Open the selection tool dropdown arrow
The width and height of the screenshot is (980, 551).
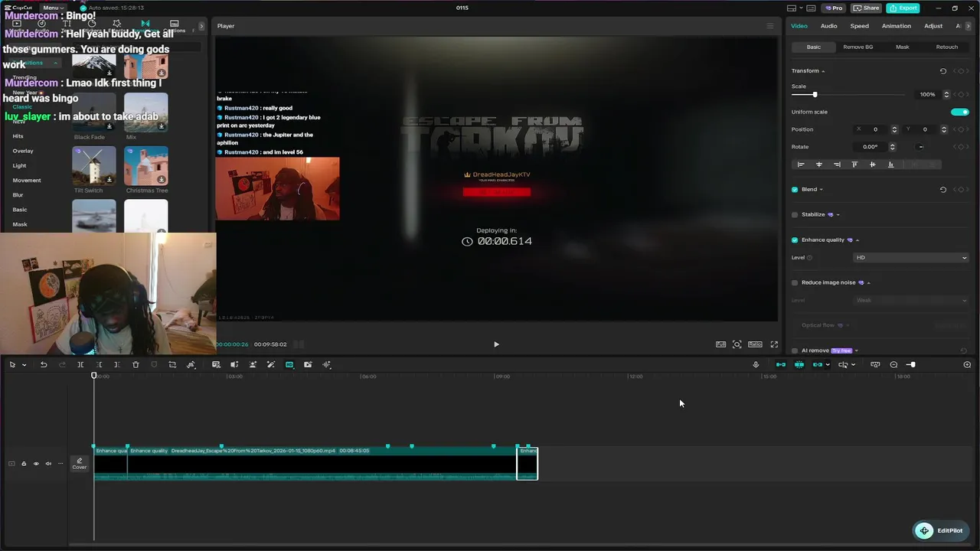24,365
